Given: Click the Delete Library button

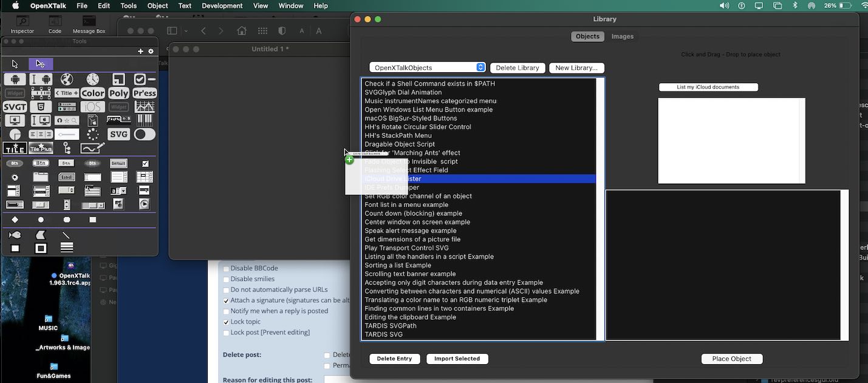Looking at the screenshot, I should pos(518,68).
